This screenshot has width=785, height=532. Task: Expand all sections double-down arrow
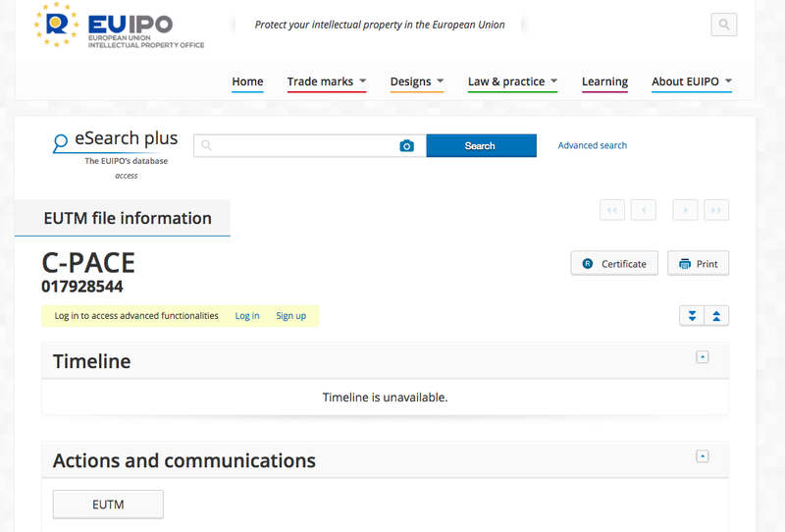click(x=692, y=316)
